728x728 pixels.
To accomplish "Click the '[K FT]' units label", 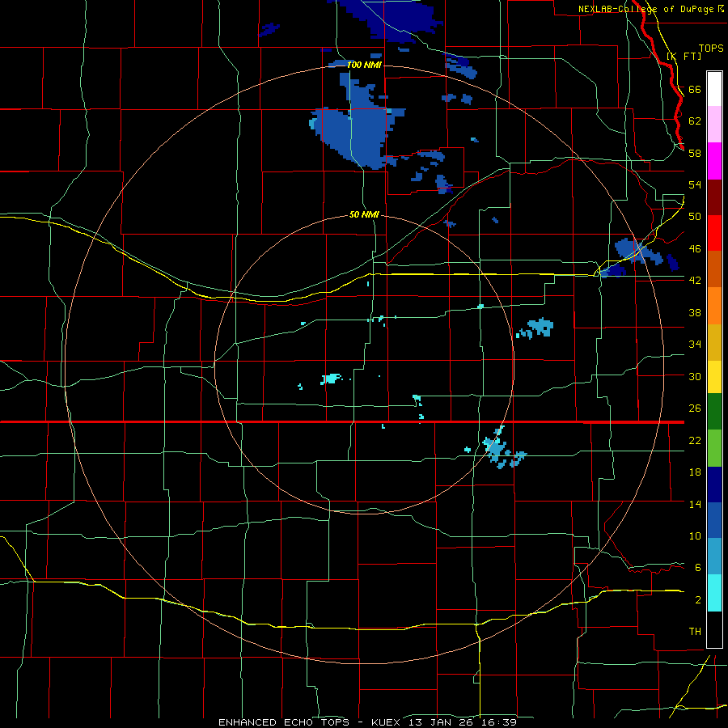I will click(684, 56).
